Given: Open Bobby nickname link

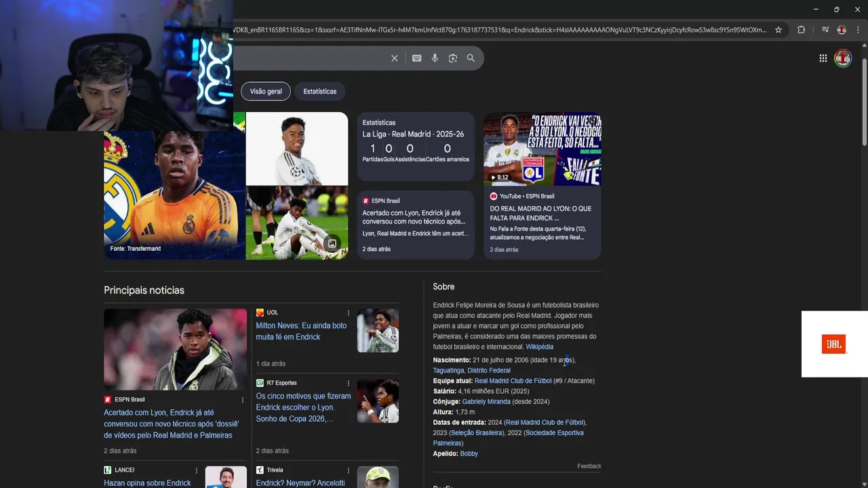Looking at the screenshot, I should 469,454.
